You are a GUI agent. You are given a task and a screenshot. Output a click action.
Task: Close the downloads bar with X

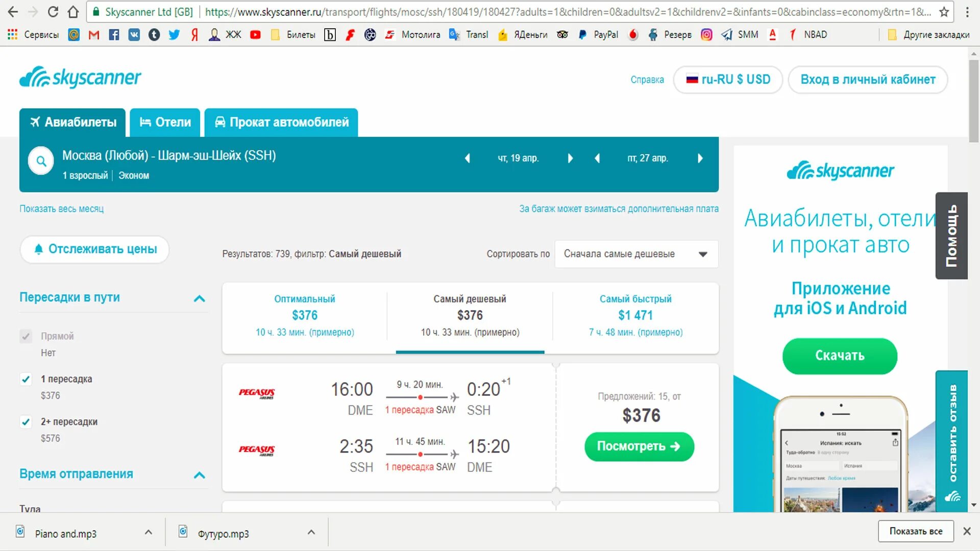pos(967,531)
